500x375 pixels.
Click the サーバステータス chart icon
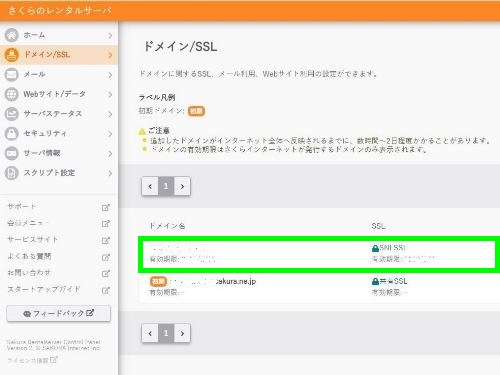[12, 114]
